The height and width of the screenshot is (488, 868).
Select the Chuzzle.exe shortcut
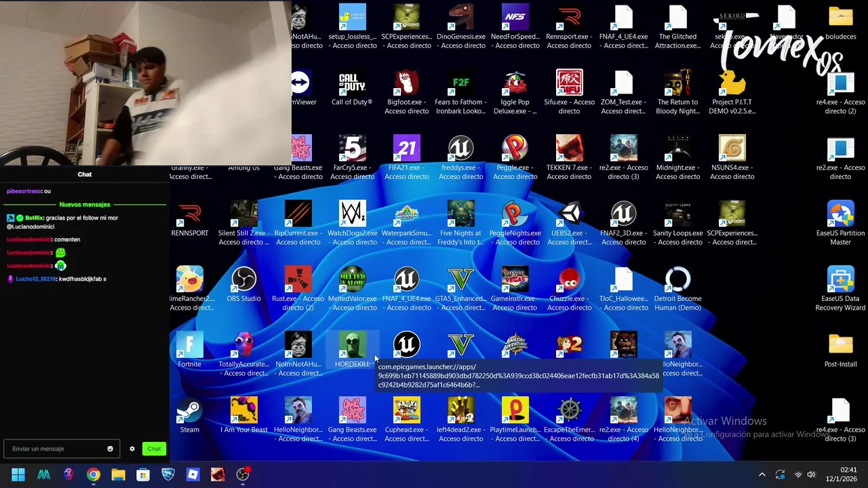pos(569,289)
